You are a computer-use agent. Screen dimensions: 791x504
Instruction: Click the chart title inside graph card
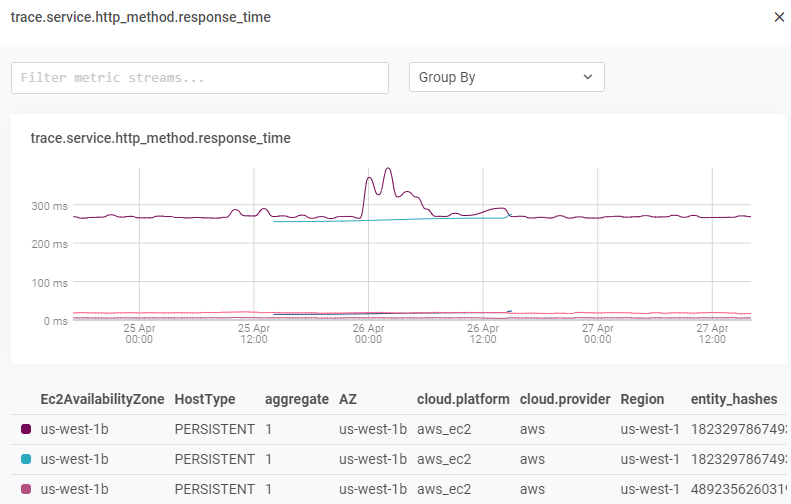(x=161, y=138)
